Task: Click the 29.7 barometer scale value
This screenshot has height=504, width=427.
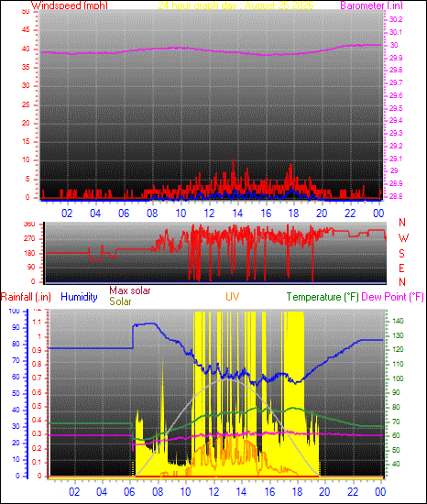Action: point(396,82)
